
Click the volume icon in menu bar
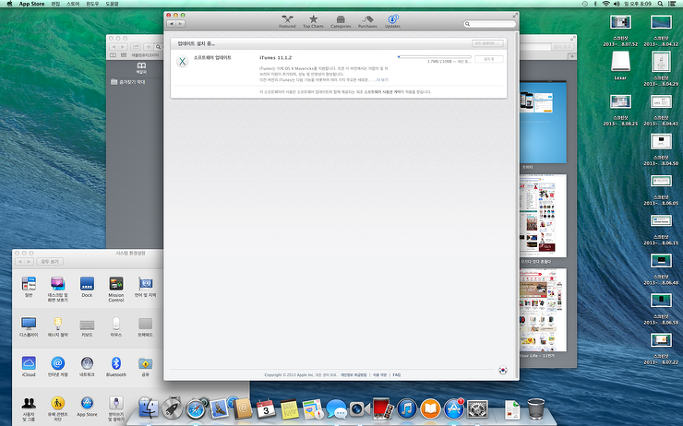(616, 3)
